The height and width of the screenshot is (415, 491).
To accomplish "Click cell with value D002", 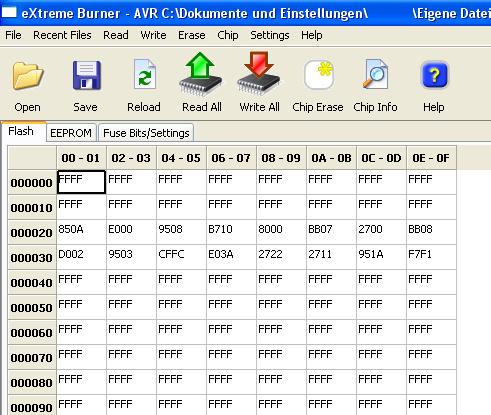I will [81, 257].
